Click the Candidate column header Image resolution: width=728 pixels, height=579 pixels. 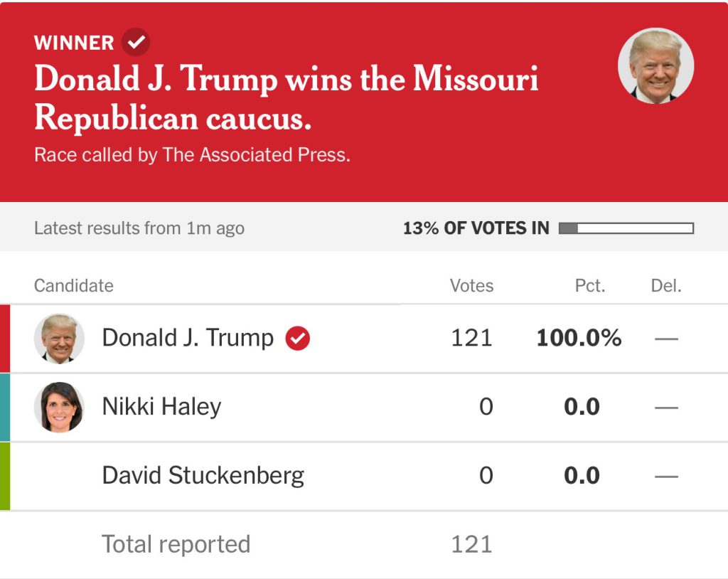click(x=74, y=286)
